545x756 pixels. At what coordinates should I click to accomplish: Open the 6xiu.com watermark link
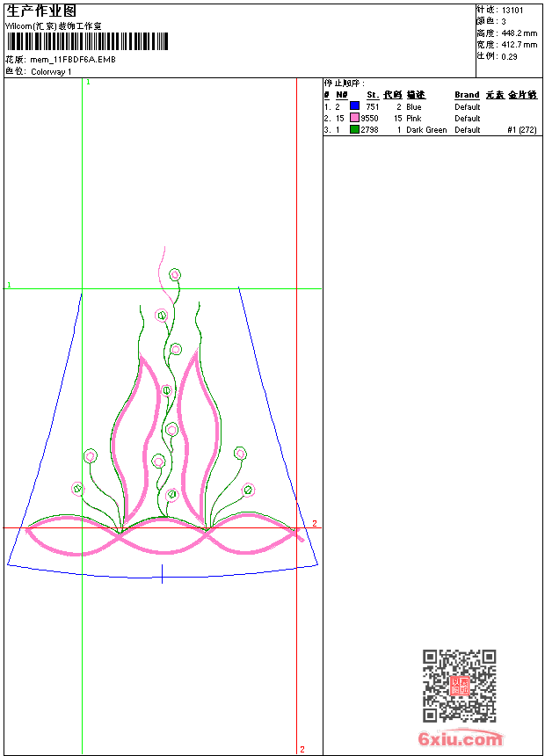(460, 738)
